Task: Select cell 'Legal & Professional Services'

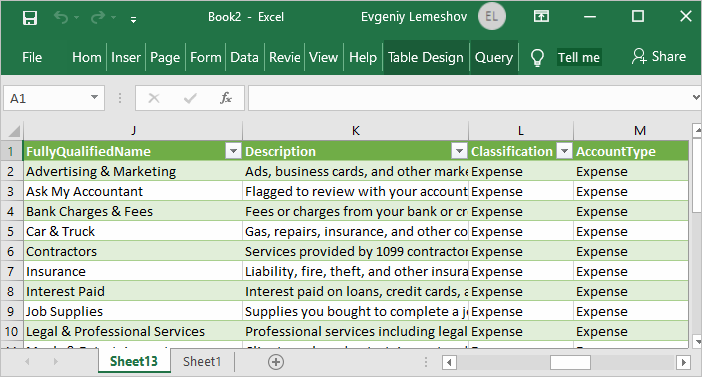Action: coord(133,331)
